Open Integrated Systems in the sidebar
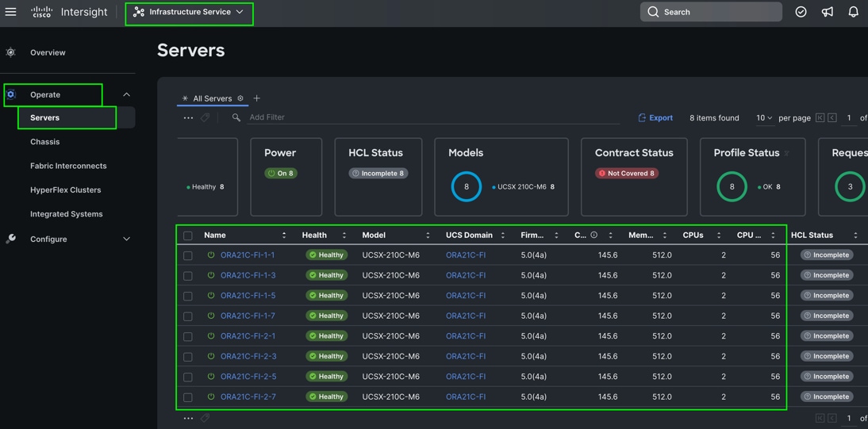The height and width of the screenshot is (429, 868). 67,214
